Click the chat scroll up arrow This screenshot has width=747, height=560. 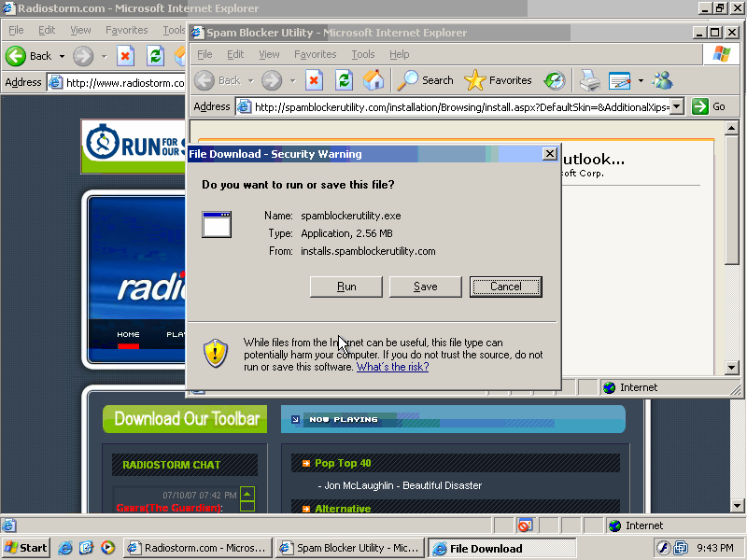[x=247, y=494]
